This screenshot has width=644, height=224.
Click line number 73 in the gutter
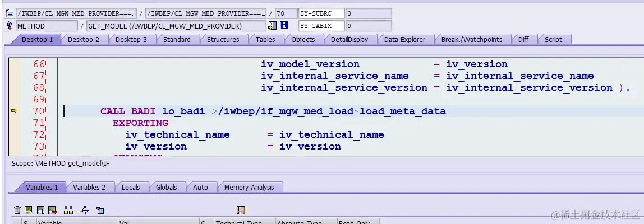[39, 147]
